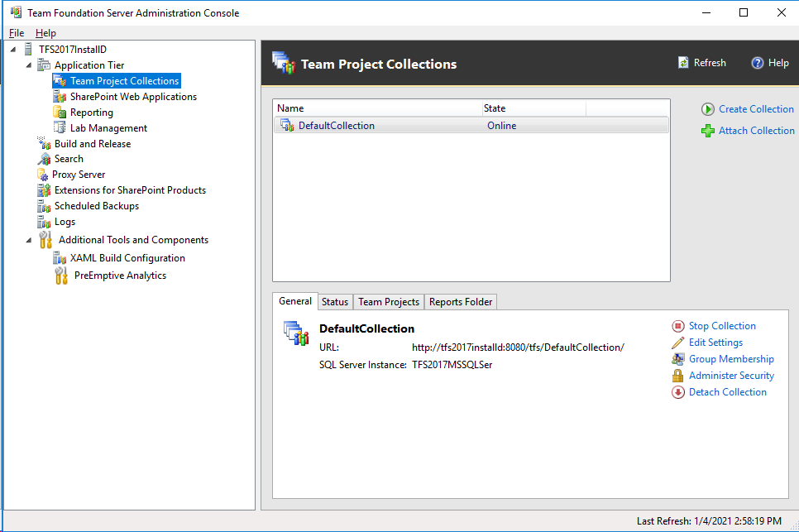Click the Refresh icon
The height and width of the screenshot is (532, 799).
click(683, 62)
